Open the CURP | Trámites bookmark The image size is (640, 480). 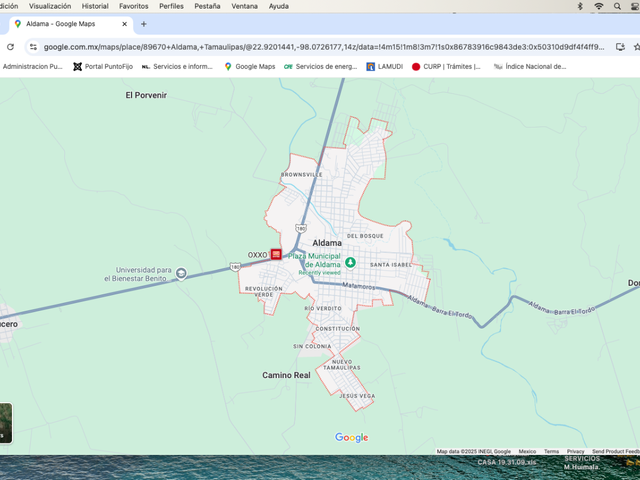(x=446, y=67)
